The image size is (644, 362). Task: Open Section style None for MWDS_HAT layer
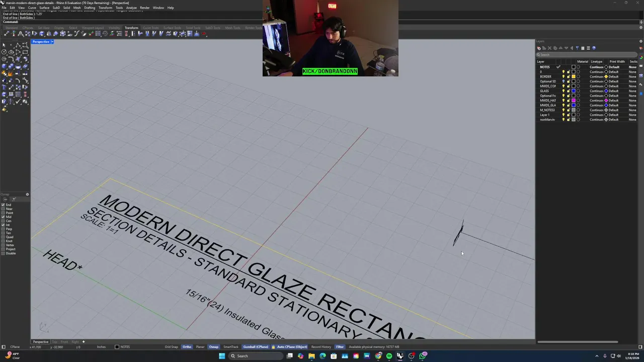(632, 101)
